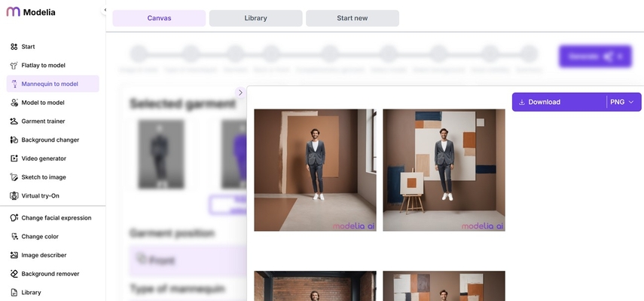Click the Background changer icon

(x=14, y=140)
